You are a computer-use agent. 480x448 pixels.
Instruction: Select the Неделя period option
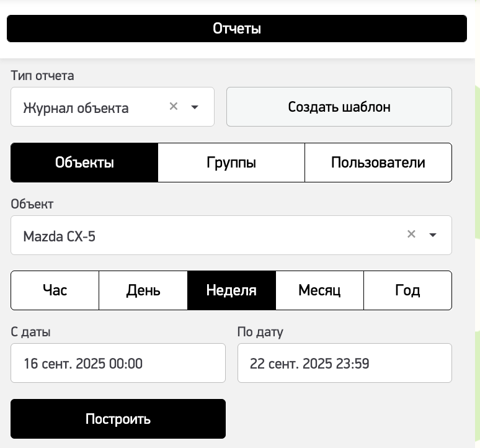click(x=231, y=290)
